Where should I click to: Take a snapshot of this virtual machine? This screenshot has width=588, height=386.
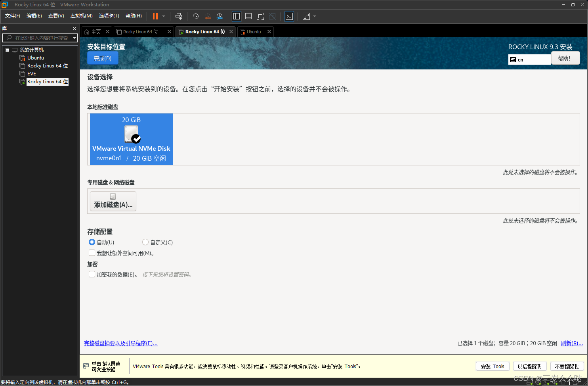point(195,16)
